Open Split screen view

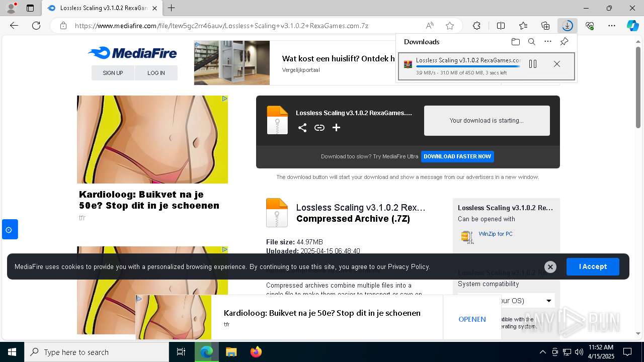point(501,26)
